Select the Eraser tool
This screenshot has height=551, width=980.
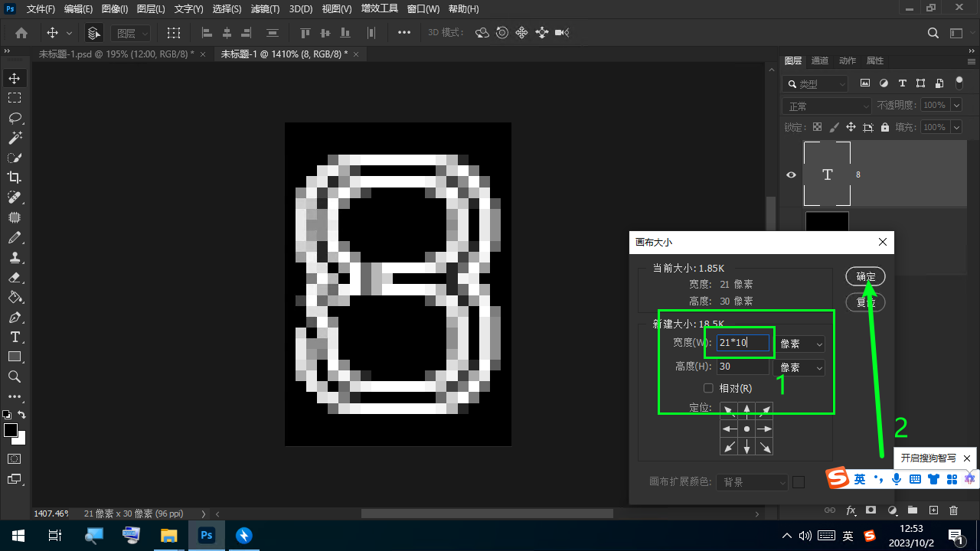[x=15, y=277]
